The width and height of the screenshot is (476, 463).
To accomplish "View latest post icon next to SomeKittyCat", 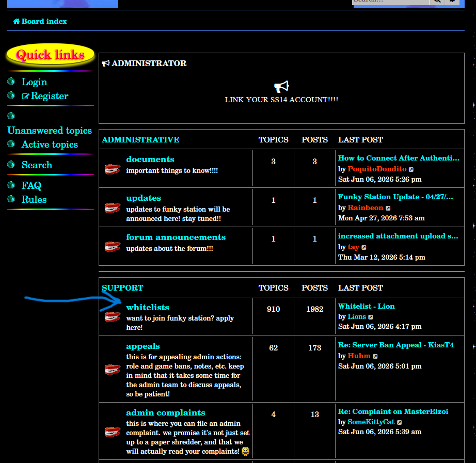I will 400,423.
